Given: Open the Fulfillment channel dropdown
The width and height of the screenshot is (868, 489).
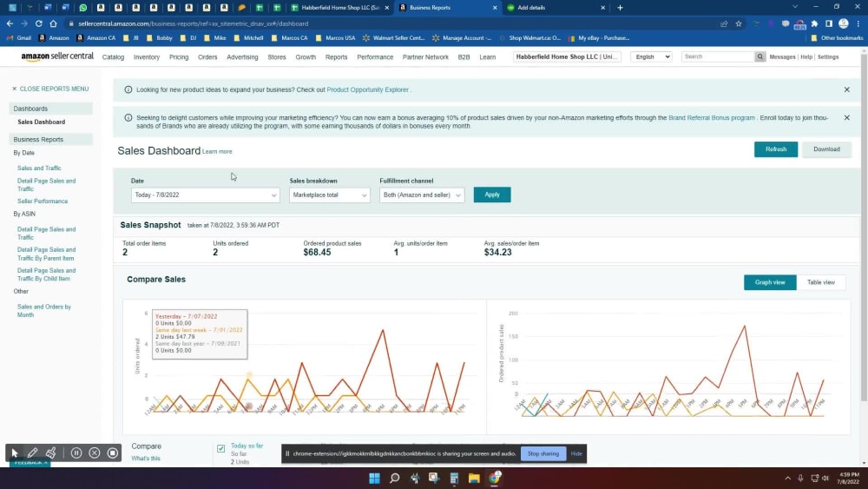Looking at the screenshot, I should pos(422,195).
